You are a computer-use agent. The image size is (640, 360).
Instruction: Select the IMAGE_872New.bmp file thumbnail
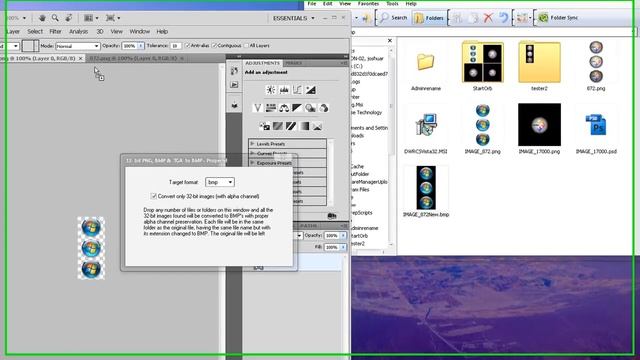point(426,188)
